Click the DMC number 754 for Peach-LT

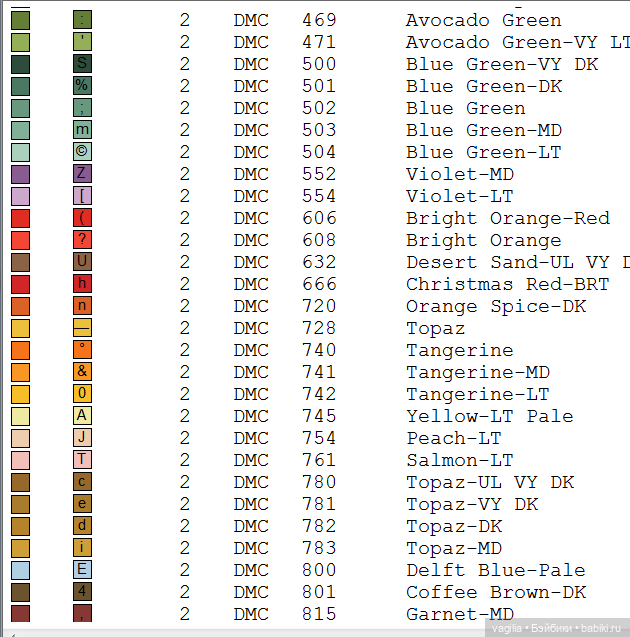coord(319,438)
